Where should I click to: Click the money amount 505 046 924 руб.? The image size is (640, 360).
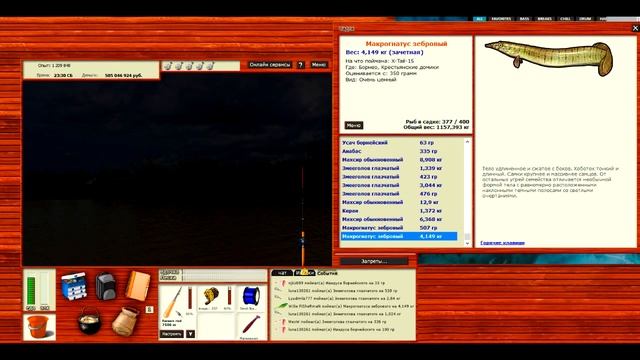pos(123,76)
